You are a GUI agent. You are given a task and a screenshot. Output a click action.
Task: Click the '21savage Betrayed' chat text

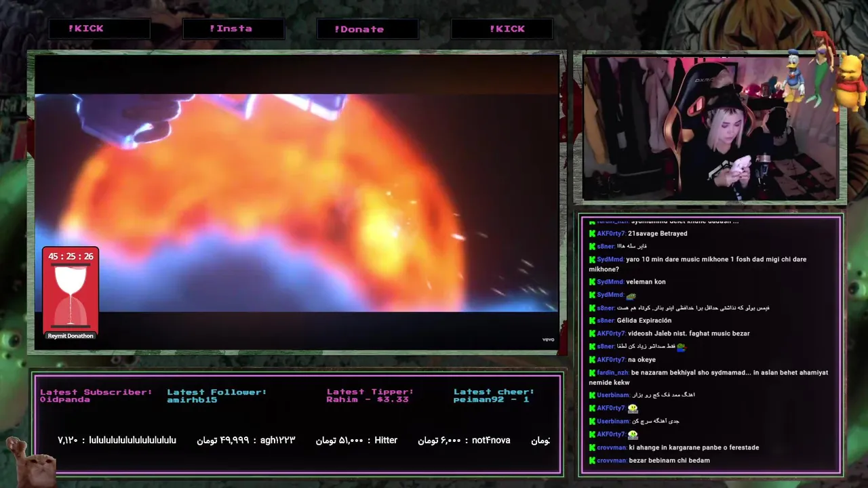[657, 233]
